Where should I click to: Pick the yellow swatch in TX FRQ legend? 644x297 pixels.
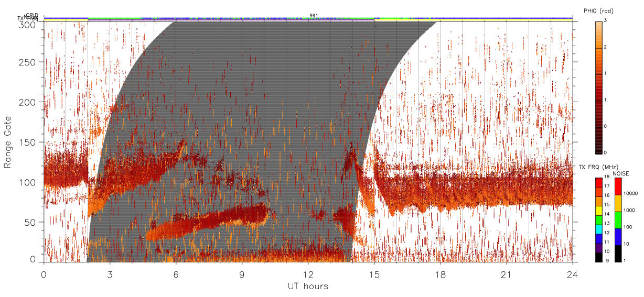point(598,210)
